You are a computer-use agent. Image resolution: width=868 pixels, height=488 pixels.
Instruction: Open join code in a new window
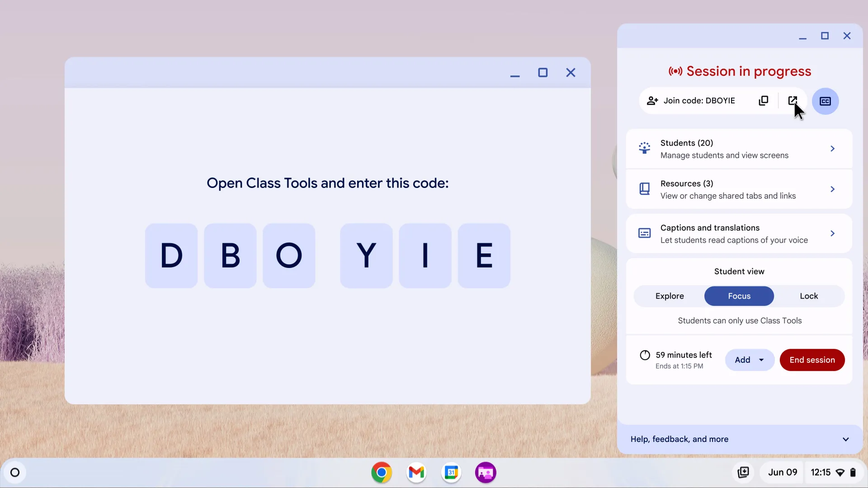coord(794,100)
